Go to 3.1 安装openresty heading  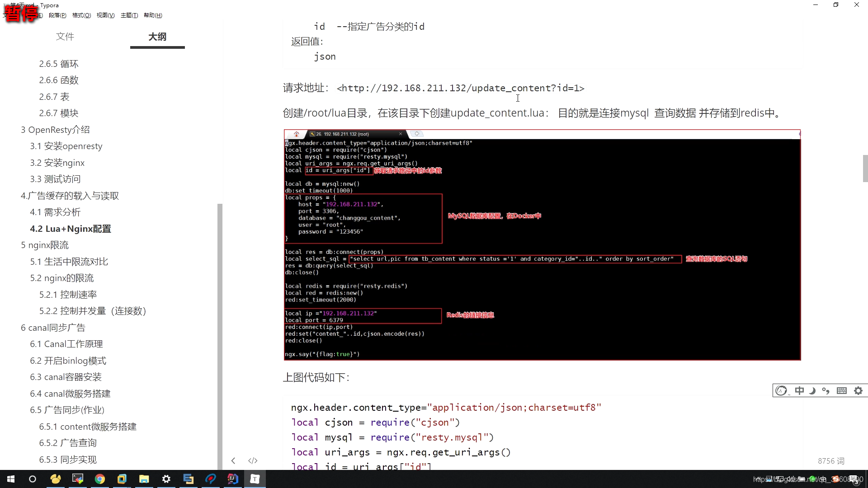pos(66,146)
